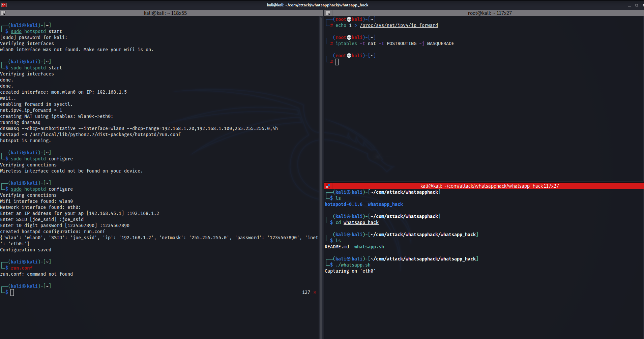Viewport: 644px width, 339px height.
Task: Click the iptables MASQUERADE command line
Action: click(x=395, y=43)
